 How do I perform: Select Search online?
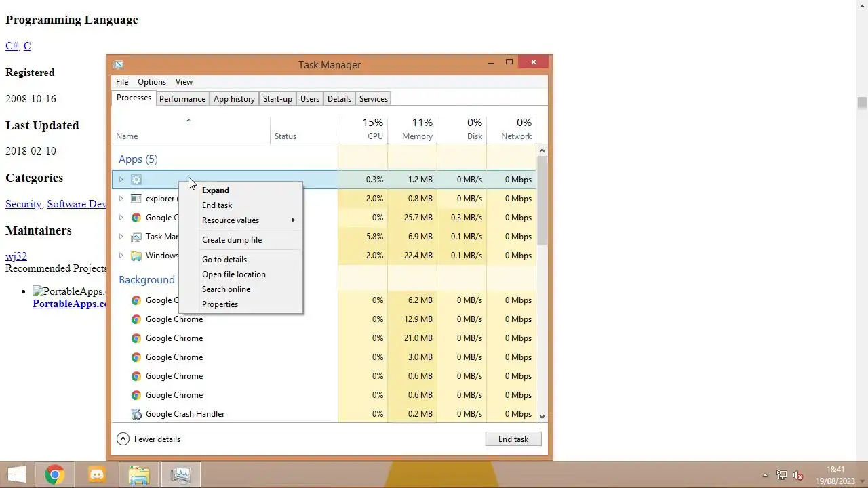(241, 289)
